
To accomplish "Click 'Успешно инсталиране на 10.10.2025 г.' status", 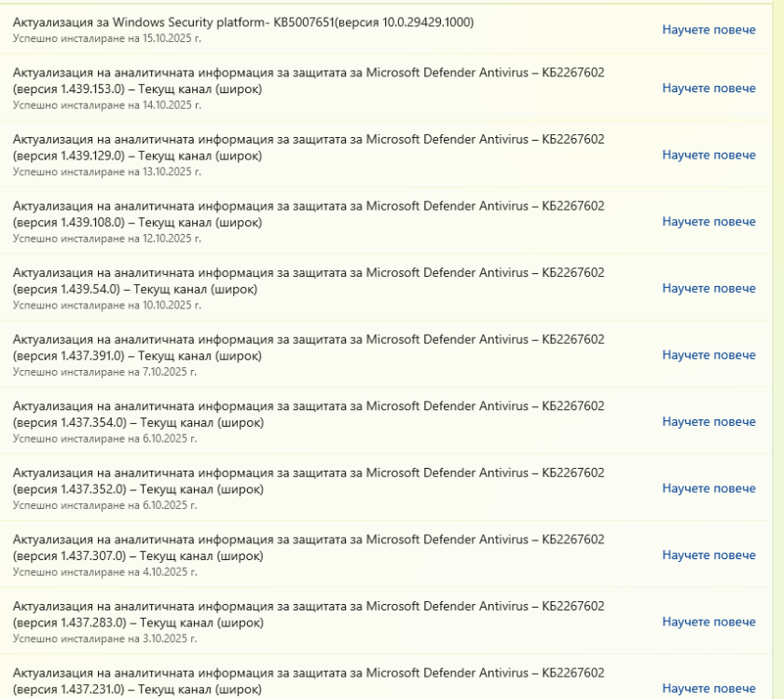I will (x=107, y=306).
